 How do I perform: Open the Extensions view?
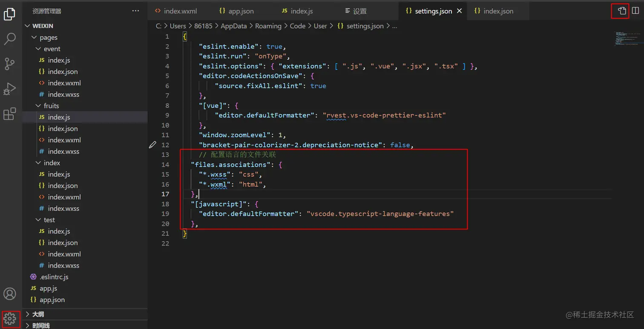(9, 114)
